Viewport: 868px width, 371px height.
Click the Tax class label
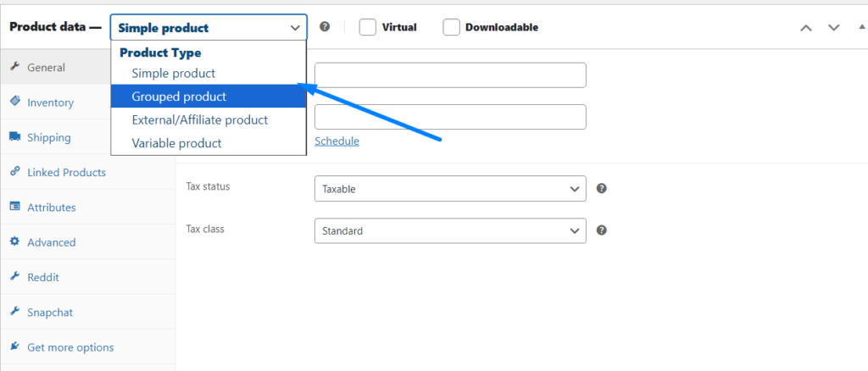205,229
